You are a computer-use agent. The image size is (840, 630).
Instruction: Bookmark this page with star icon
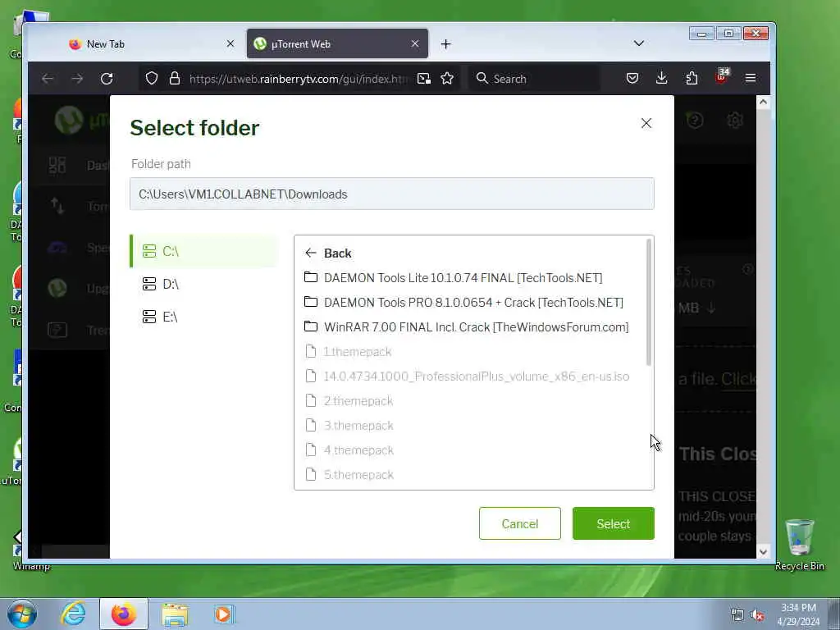click(447, 79)
